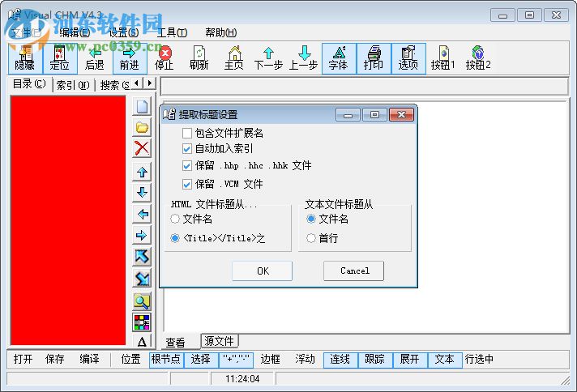This screenshot has height=392, width=577.
Task: Click the 按钮1 toolbar icon
Action: coord(443,58)
